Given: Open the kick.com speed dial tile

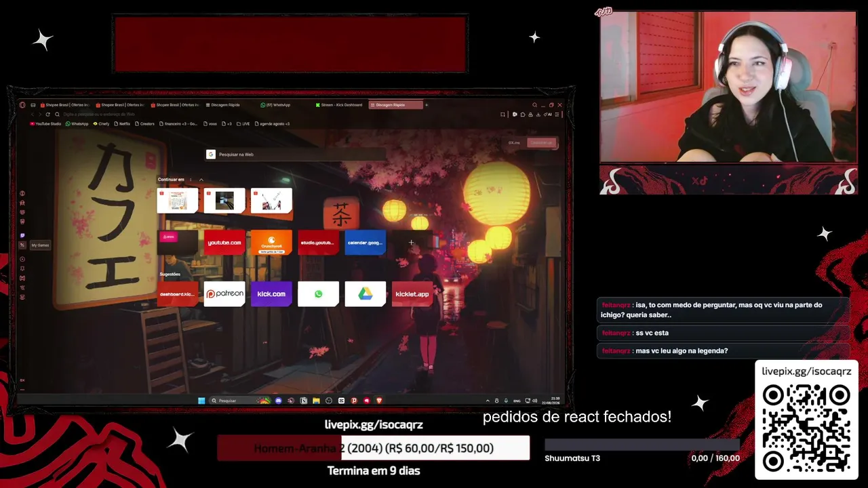Looking at the screenshot, I should pos(271,294).
